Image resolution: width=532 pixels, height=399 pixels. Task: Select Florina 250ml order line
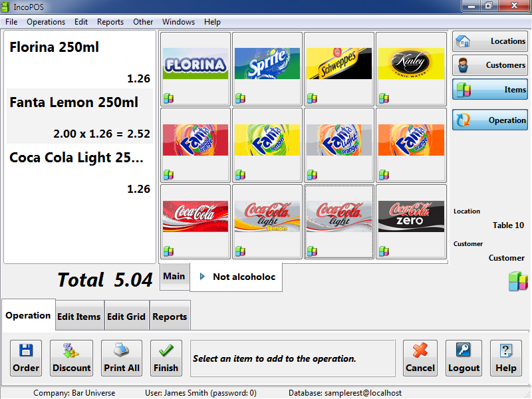click(79, 61)
